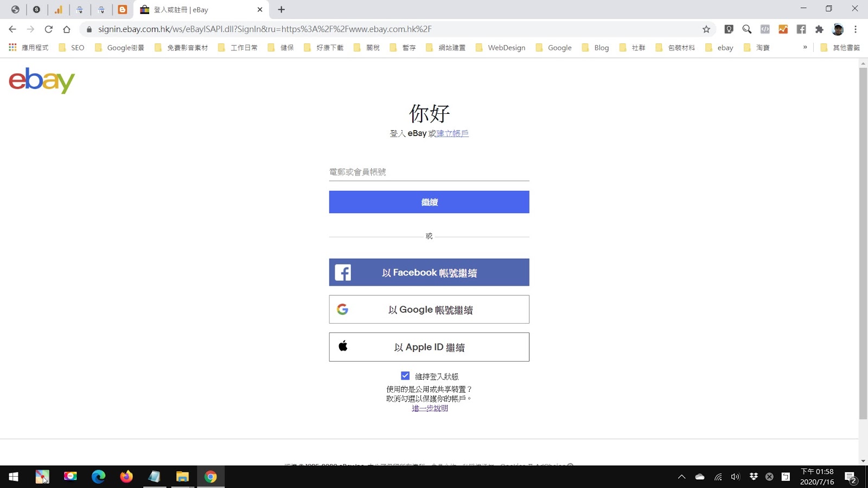Open the Windows notification center

click(851, 477)
